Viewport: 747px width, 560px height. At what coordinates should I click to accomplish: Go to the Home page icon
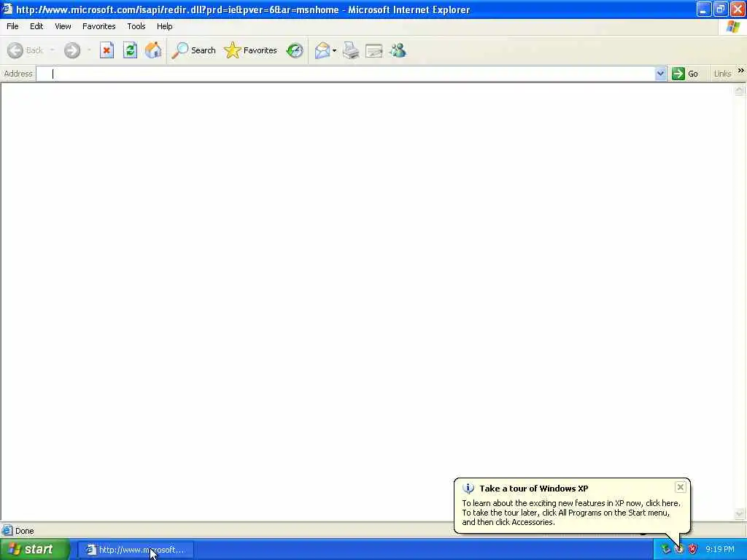pos(153,50)
